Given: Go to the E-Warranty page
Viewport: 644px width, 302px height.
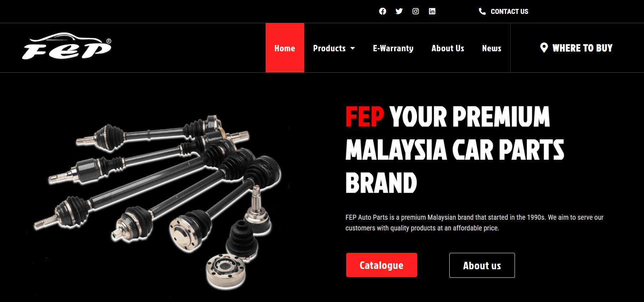Looking at the screenshot, I should (x=393, y=48).
